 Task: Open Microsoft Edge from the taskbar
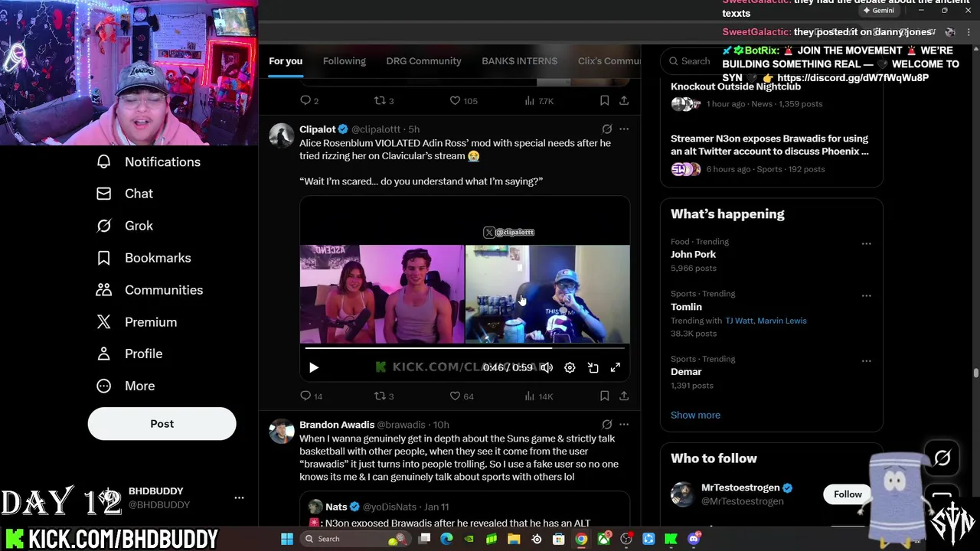coord(446,539)
